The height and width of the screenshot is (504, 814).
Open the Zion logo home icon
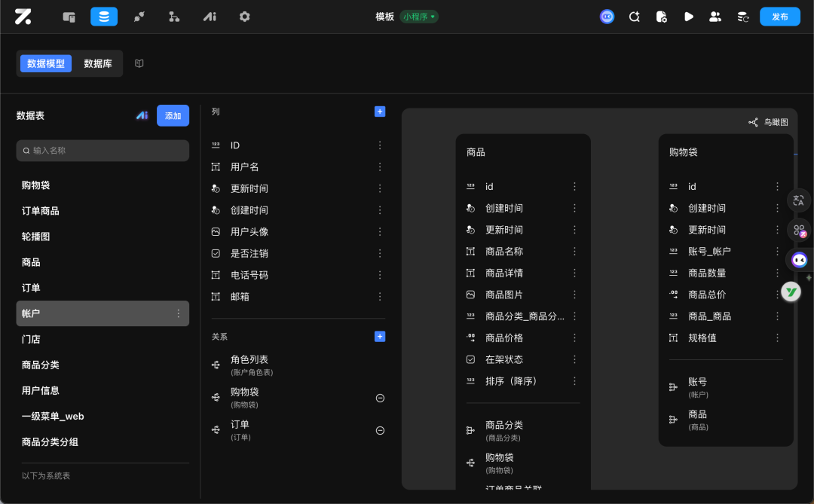[23, 17]
